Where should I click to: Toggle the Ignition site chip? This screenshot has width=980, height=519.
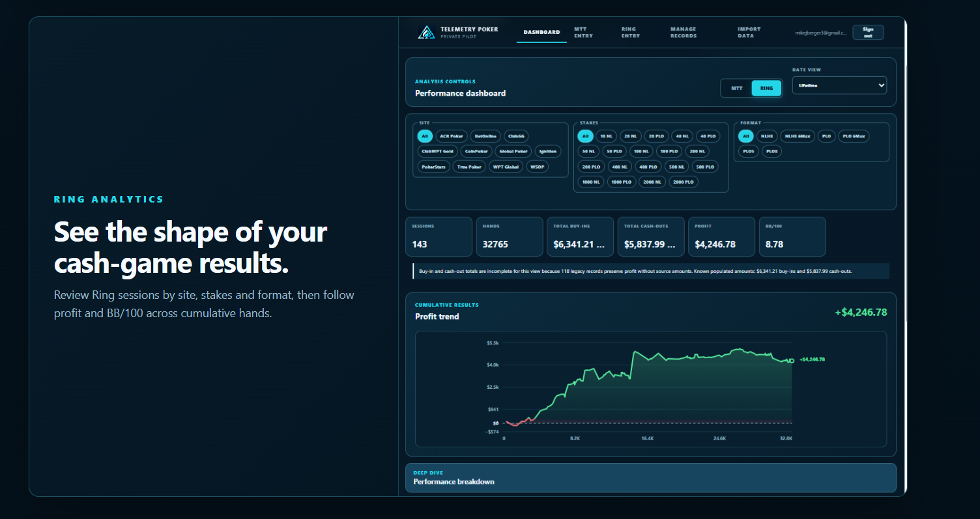pyautogui.click(x=548, y=151)
